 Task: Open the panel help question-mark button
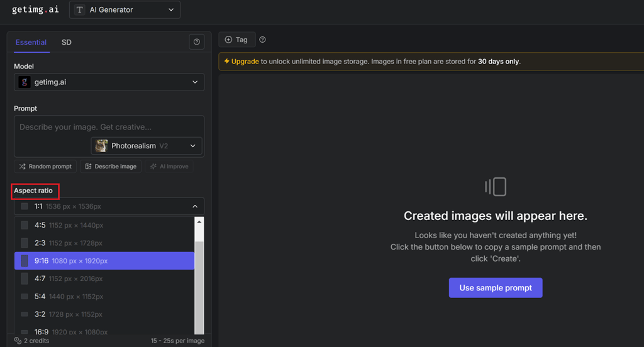click(x=197, y=42)
